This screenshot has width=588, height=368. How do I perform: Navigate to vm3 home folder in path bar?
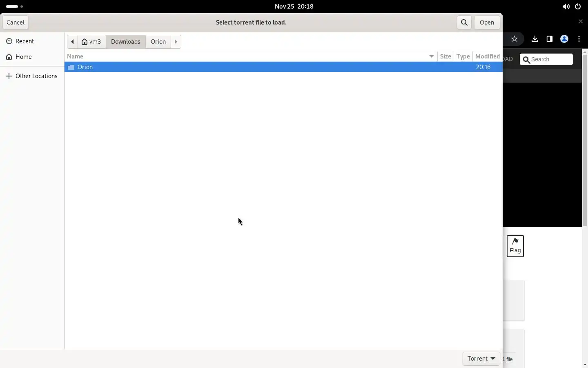tap(92, 42)
